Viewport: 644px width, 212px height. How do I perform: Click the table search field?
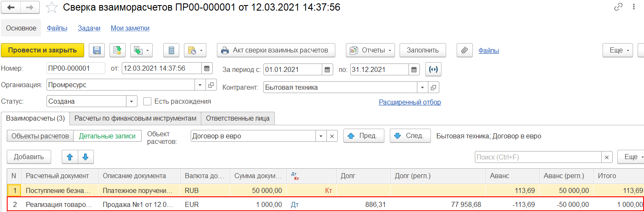pos(538,157)
